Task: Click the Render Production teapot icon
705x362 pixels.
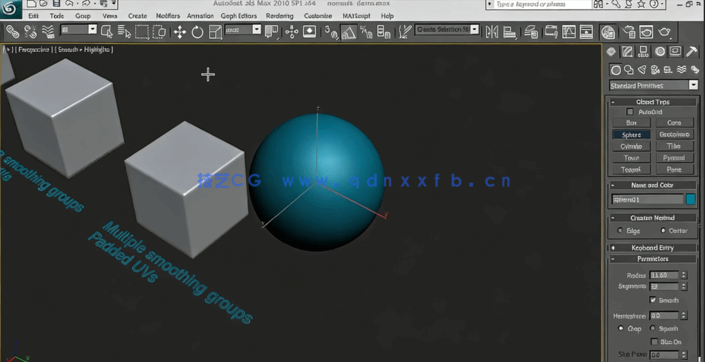Action: (x=664, y=32)
